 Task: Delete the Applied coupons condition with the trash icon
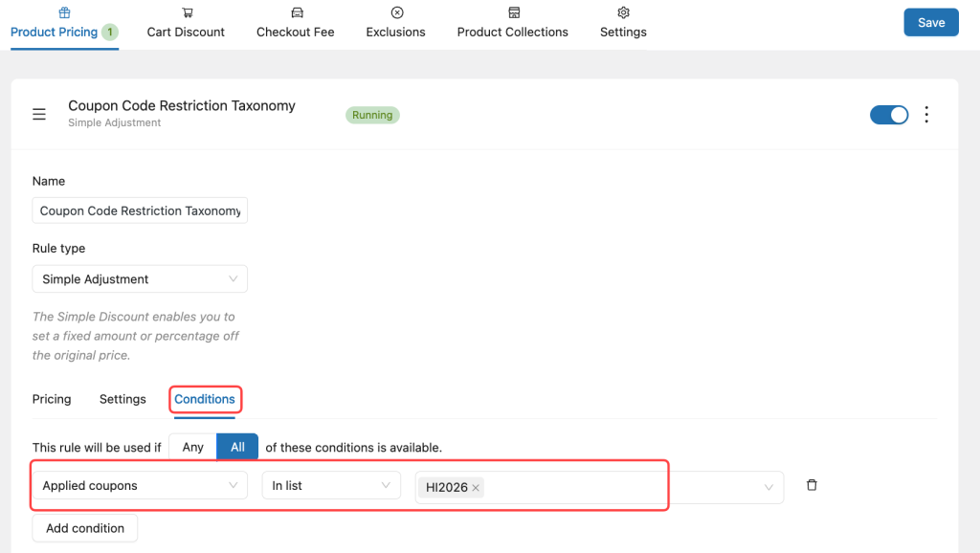pyautogui.click(x=811, y=485)
